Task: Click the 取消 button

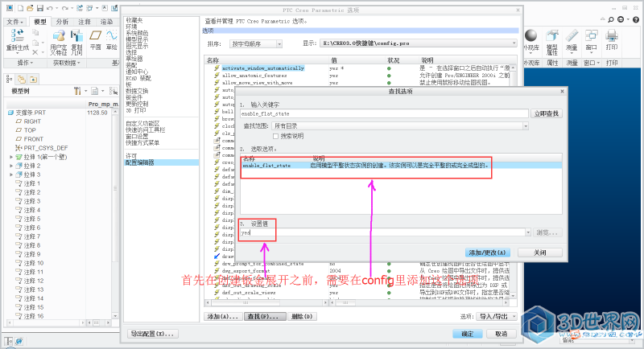Action: click(501, 334)
